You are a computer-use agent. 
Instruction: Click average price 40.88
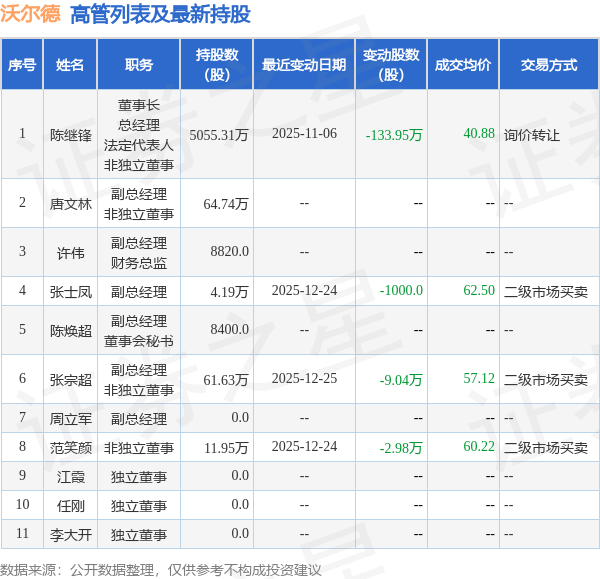click(x=479, y=134)
